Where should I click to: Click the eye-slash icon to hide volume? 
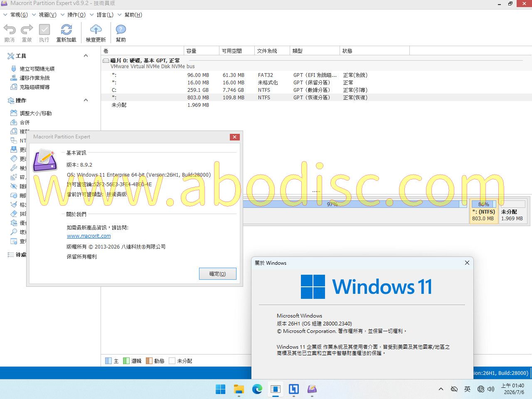point(14,186)
